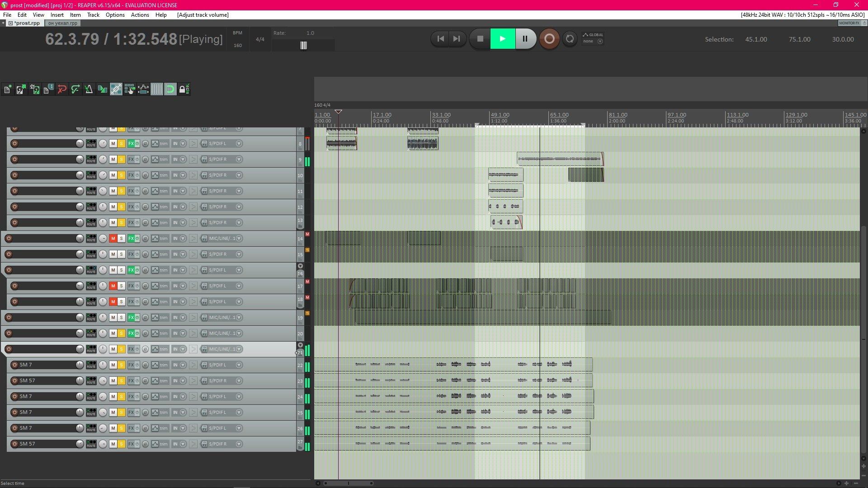The image size is (868, 488).
Task: Toggle ripple editing icon
Action: point(130,89)
